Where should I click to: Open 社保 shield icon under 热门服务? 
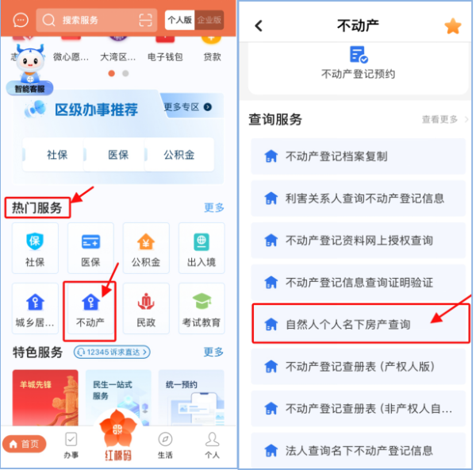point(35,241)
